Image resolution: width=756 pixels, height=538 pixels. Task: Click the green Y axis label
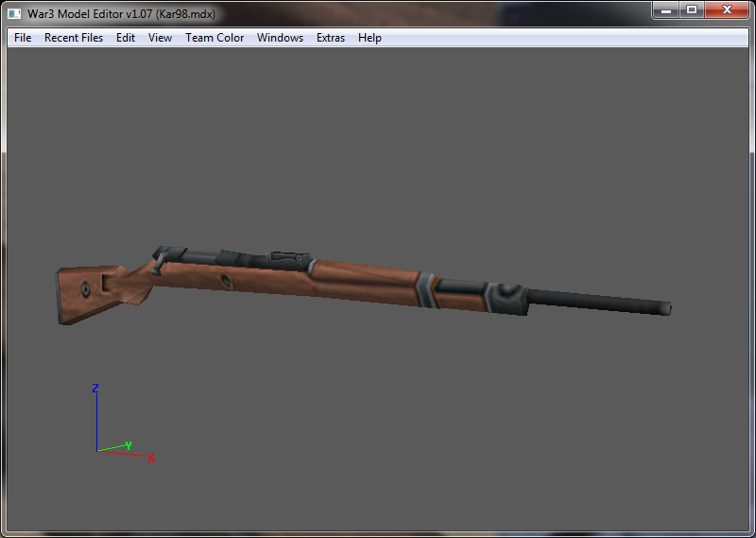tap(129, 445)
